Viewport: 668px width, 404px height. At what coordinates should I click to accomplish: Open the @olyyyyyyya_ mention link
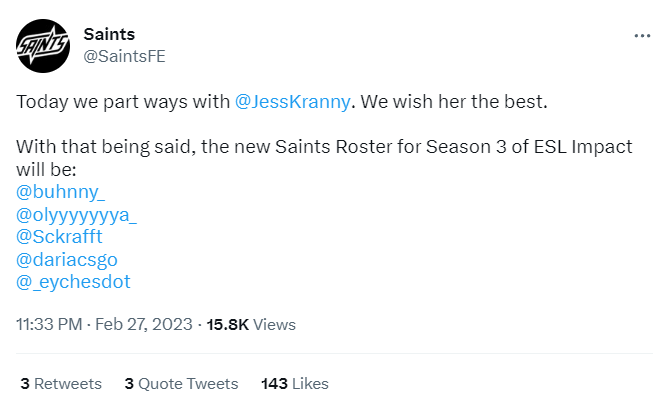(x=76, y=213)
